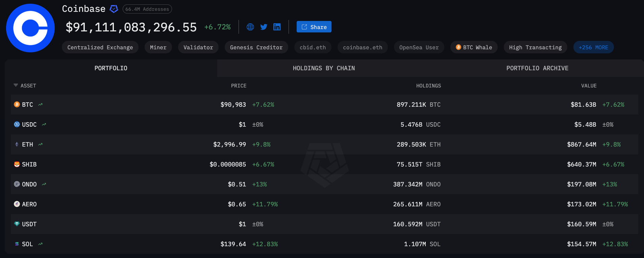Open the cbid.eth tag
The width and height of the screenshot is (644, 258).
pyautogui.click(x=313, y=47)
